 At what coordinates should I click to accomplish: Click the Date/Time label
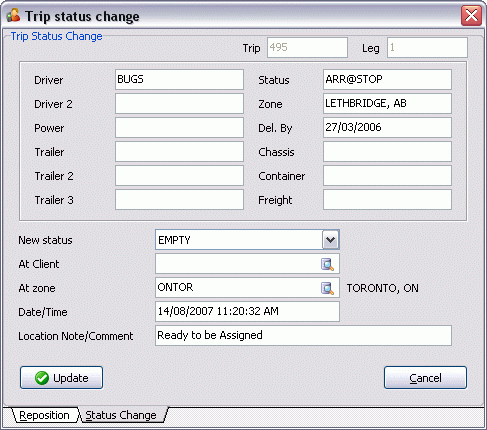(43, 312)
